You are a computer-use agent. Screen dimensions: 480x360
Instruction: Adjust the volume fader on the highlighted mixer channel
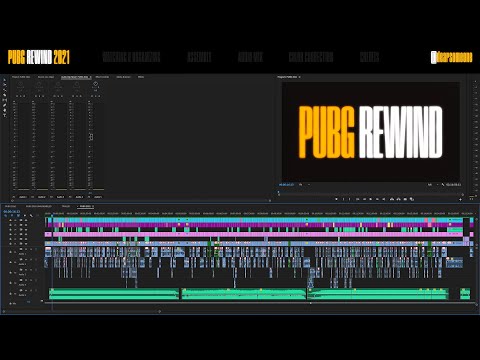pyautogui.click(x=91, y=136)
